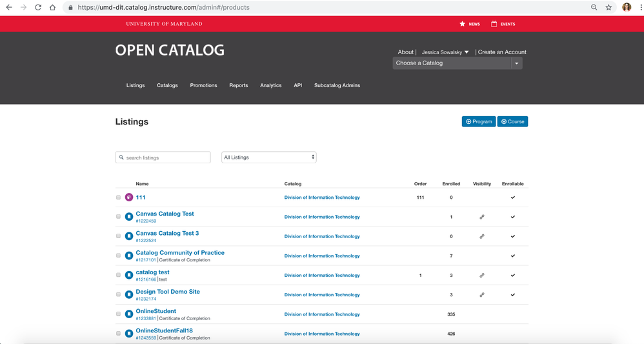Click course icon for Catalog Community of Practice
Screen dimensions: 644x344
[129, 256]
